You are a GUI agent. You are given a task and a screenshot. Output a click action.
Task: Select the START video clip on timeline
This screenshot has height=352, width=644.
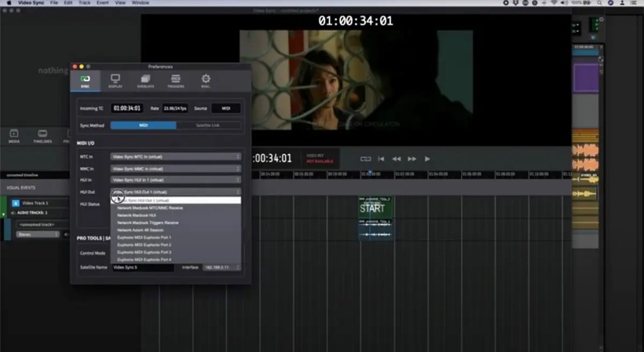coord(375,207)
